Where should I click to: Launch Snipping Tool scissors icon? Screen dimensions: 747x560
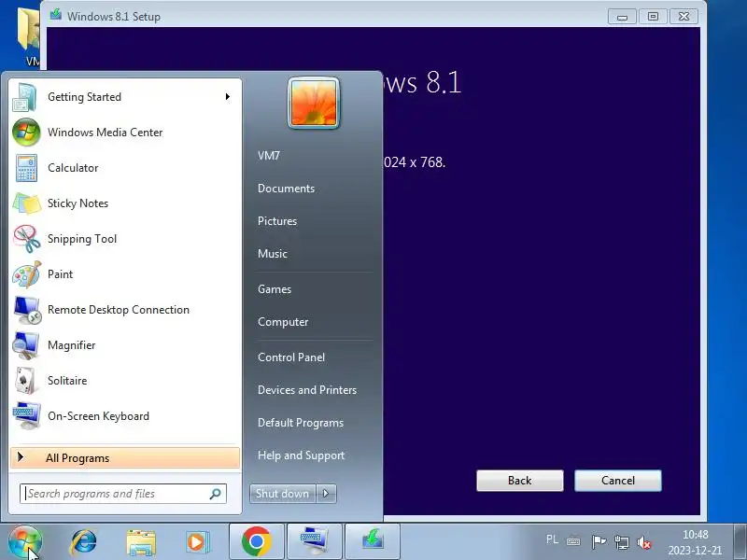click(26, 239)
